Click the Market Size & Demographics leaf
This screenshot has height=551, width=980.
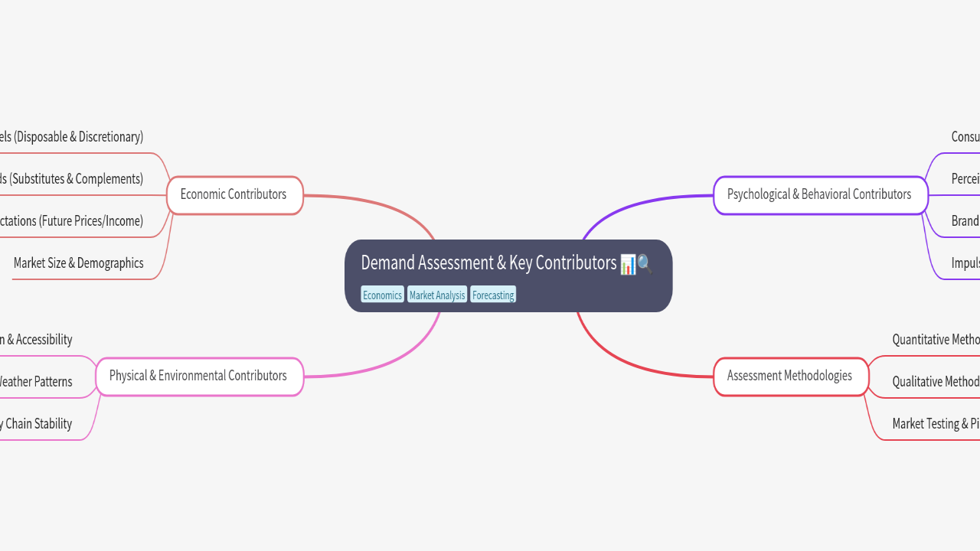click(78, 263)
